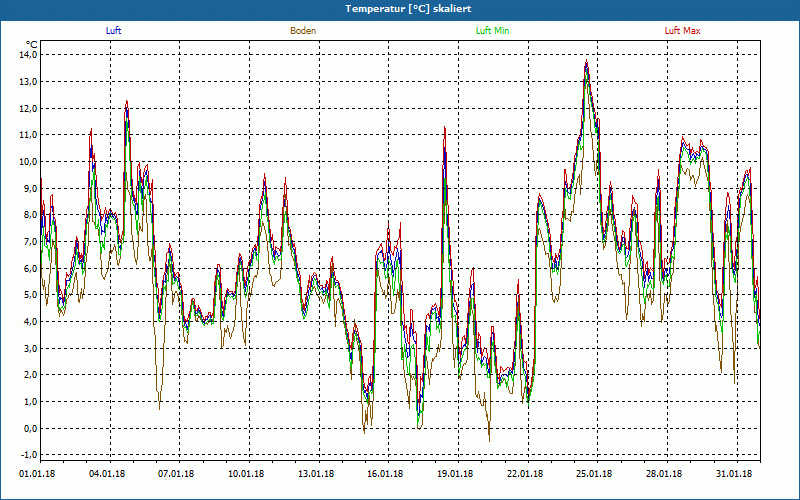Click the 8,0 y-axis value

click(30, 215)
